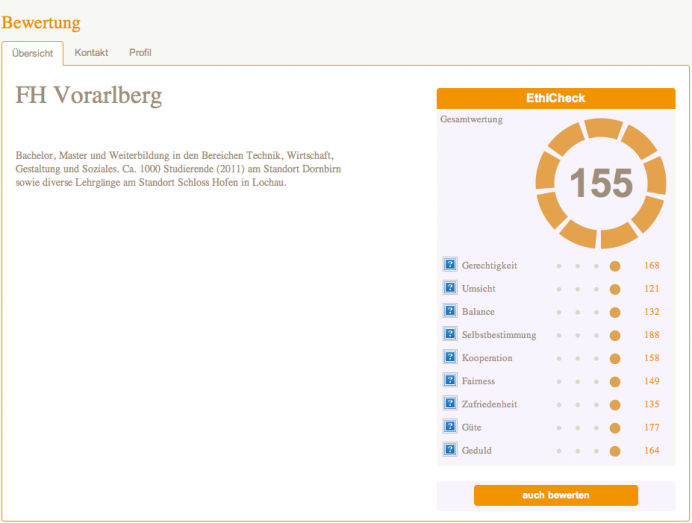The height and width of the screenshot is (523, 692).
Task: Click the Güte score 177
Action: pos(651,427)
